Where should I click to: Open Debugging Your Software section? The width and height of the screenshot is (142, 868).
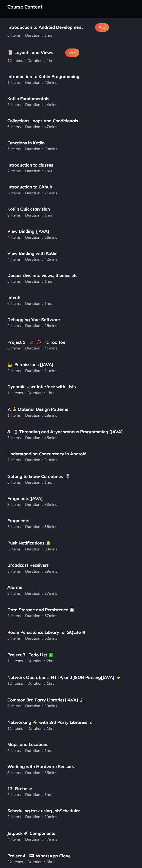(71, 322)
